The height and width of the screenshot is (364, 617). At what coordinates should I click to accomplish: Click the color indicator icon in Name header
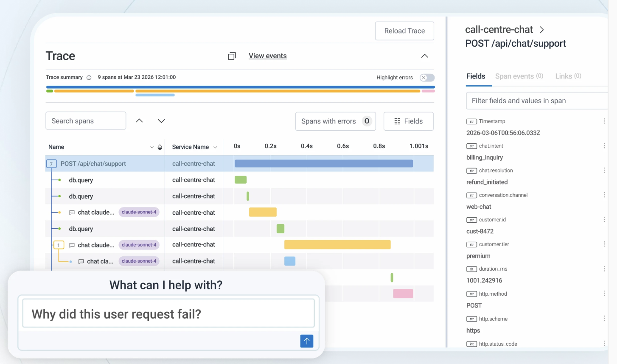160,147
